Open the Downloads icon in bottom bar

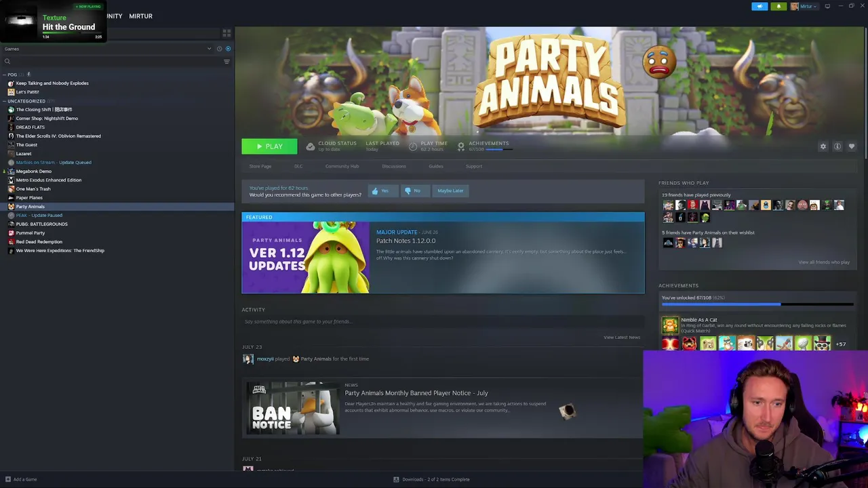click(396, 479)
